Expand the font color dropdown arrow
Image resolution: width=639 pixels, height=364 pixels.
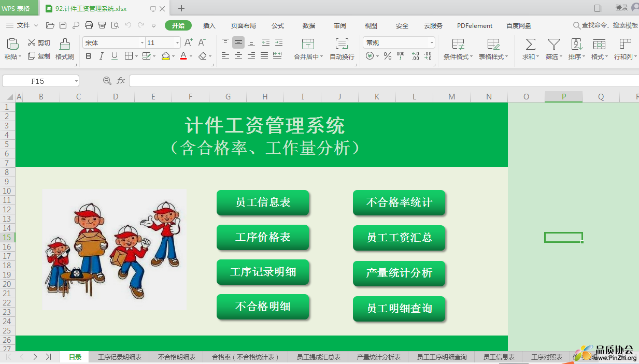click(191, 56)
